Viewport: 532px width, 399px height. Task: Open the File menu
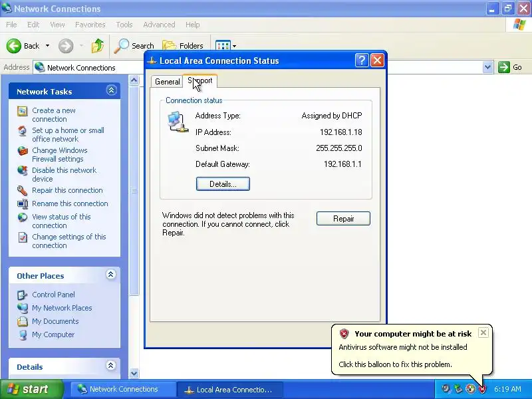tap(11, 25)
